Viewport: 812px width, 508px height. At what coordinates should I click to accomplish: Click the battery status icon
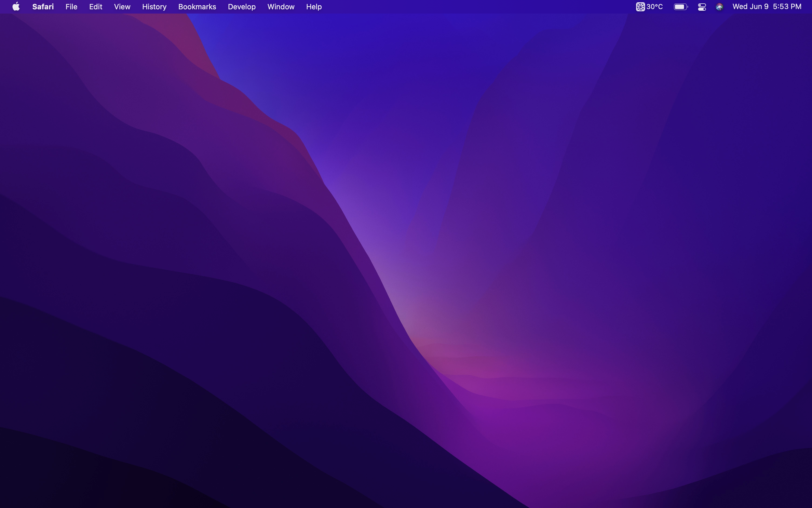[x=681, y=7]
